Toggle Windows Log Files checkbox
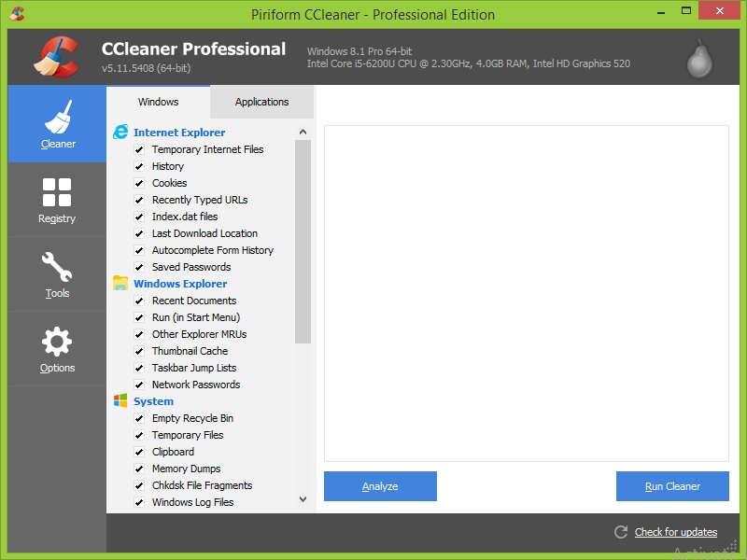 tap(139, 502)
